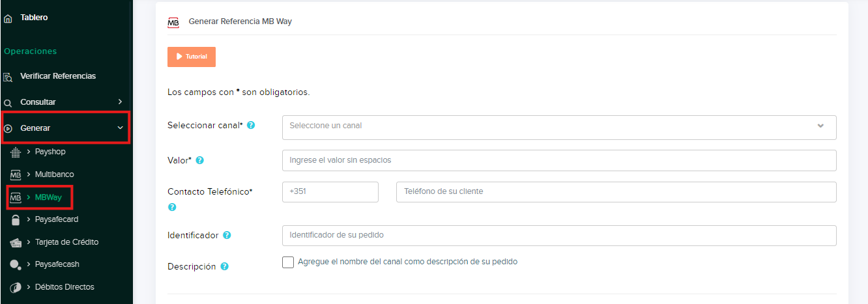Click the Teléfono de su cliente field
The width and height of the screenshot is (868, 304).
616,192
